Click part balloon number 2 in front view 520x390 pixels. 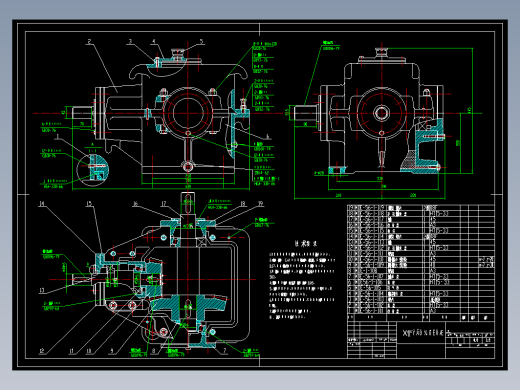tap(89, 41)
